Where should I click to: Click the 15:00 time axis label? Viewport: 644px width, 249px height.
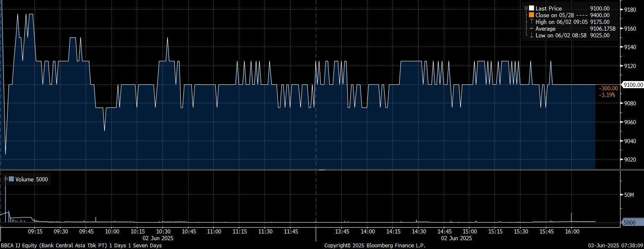[x=470, y=231]
